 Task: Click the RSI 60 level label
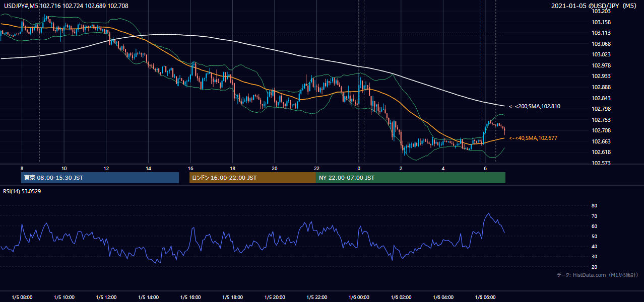[x=594, y=226]
